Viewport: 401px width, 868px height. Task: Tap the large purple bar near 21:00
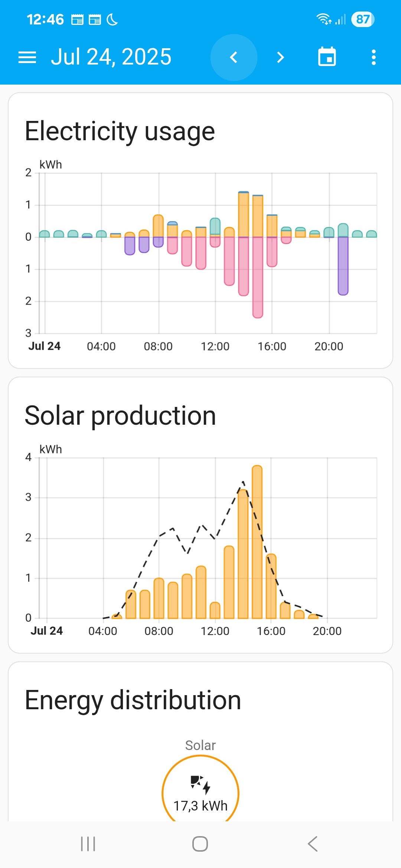pos(343,266)
